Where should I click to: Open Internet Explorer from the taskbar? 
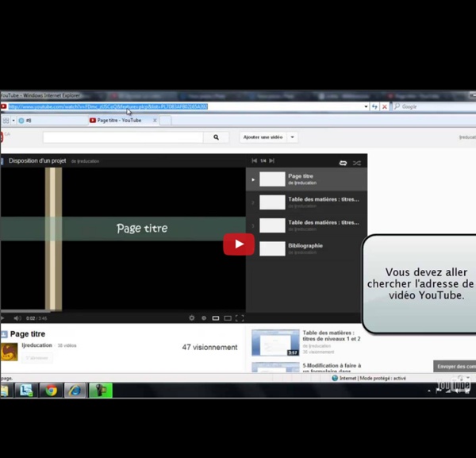(75, 391)
